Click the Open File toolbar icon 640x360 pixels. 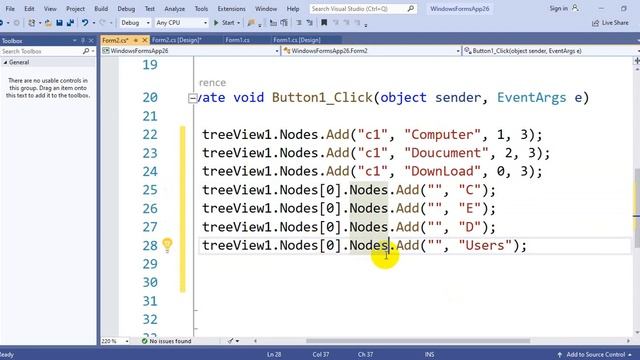(x=48, y=23)
